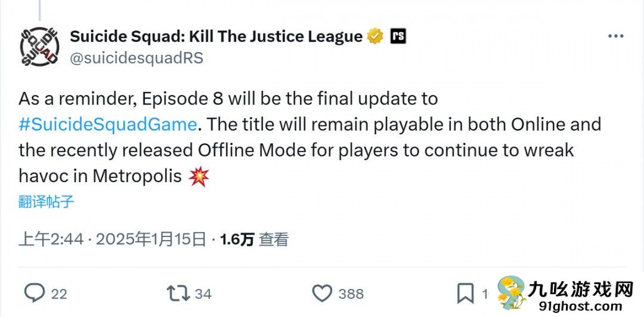Click the reply count 22
This screenshot has height=317, width=644.
coord(59,294)
